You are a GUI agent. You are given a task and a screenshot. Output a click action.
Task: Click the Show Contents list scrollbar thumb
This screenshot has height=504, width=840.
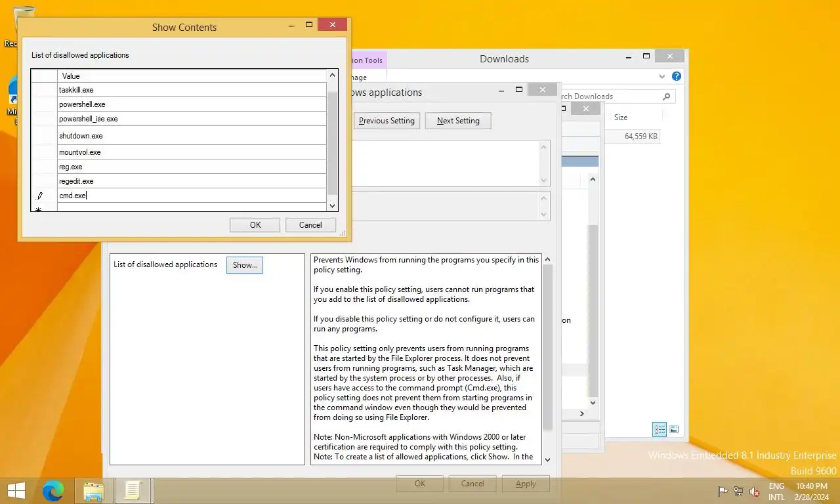pyautogui.click(x=332, y=143)
